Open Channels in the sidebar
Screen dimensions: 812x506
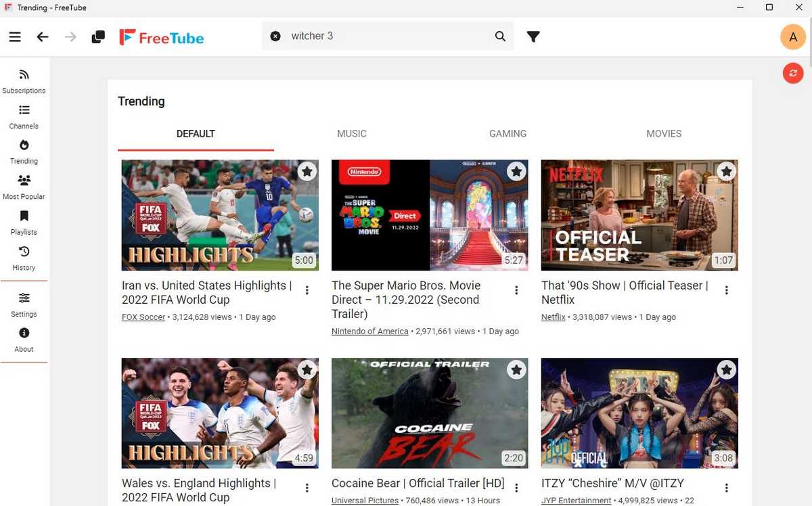(x=24, y=117)
